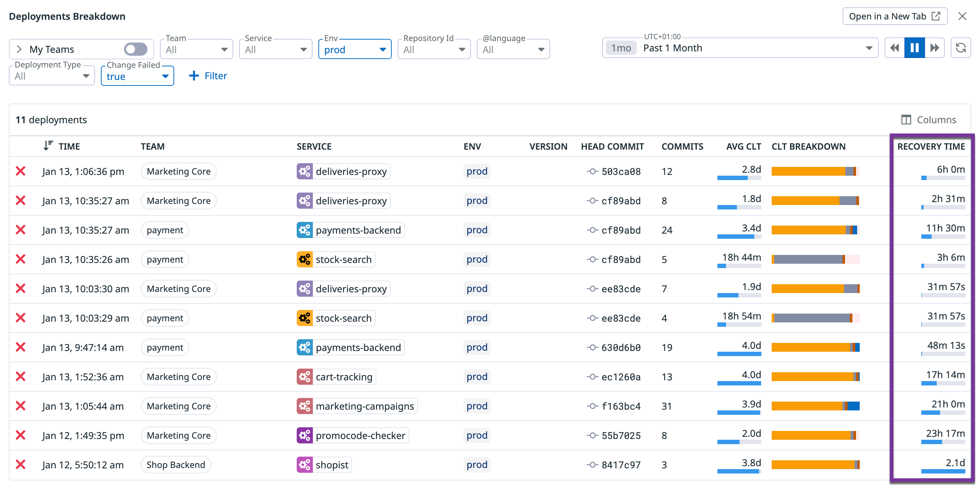The height and width of the screenshot is (490, 980).
Task: Click Open in a New Tab button
Action: pos(894,17)
